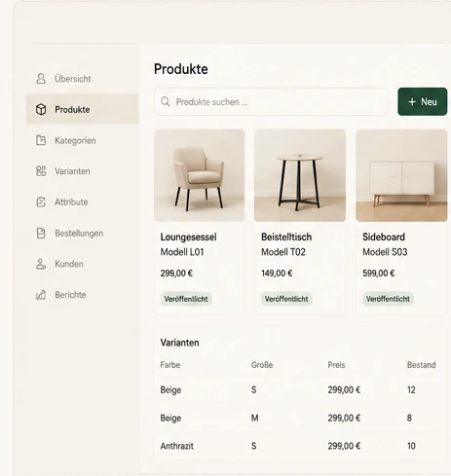
Task: Select Produkte in the sidebar
Action: 83,109
